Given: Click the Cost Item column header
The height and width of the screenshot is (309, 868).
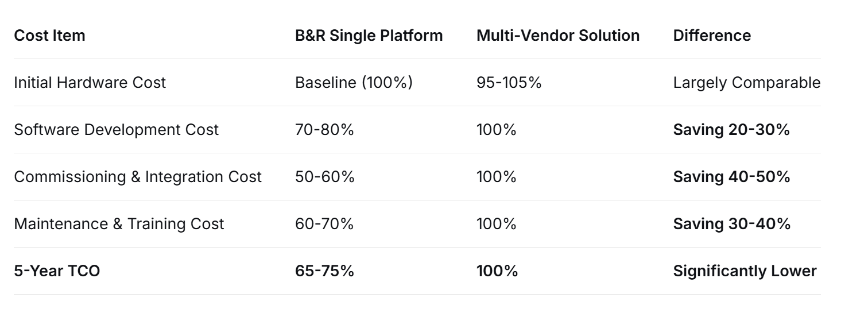Looking at the screenshot, I should (x=49, y=36).
